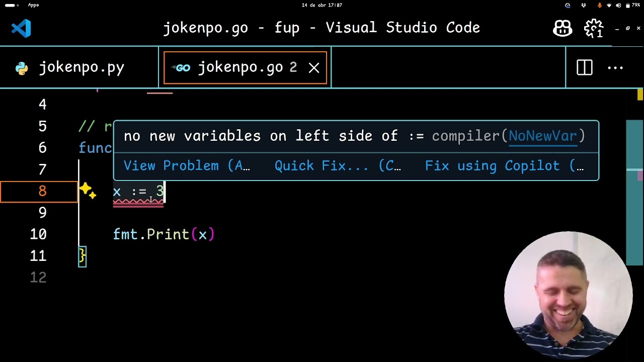The image size is (644, 362).
Task: Click View Problem in the hover popup
Action: [x=187, y=166]
